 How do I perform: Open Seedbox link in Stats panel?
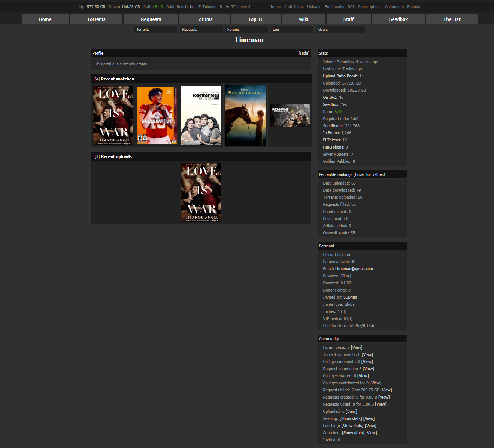tap(331, 104)
